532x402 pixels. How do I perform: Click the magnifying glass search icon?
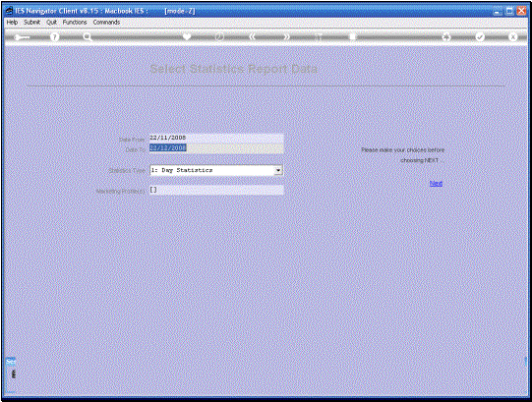88,37
